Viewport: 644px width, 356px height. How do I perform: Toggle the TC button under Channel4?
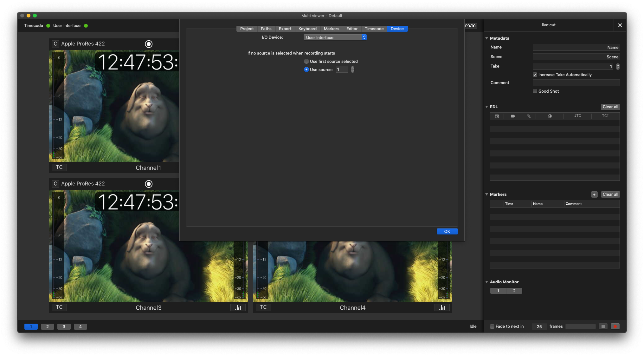(263, 307)
